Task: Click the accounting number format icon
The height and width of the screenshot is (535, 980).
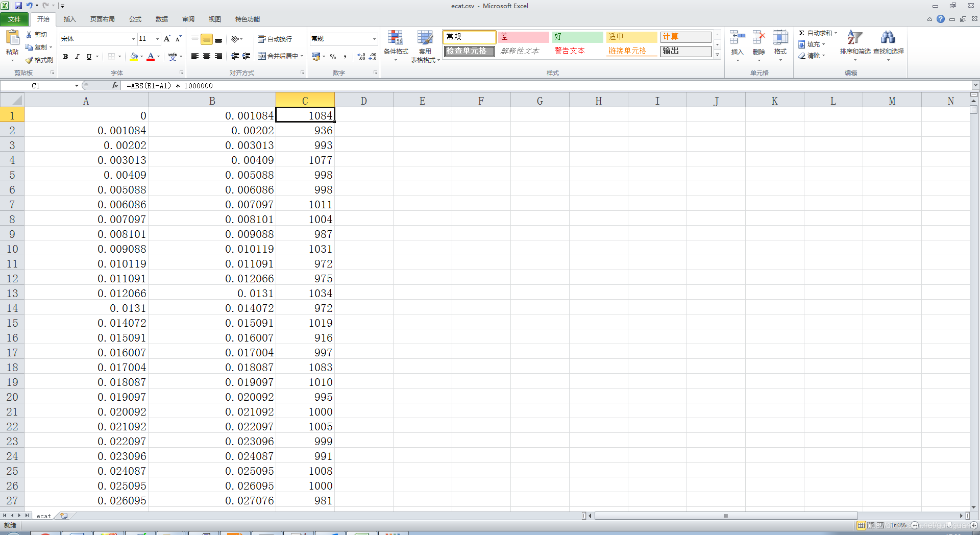Action: click(x=316, y=57)
